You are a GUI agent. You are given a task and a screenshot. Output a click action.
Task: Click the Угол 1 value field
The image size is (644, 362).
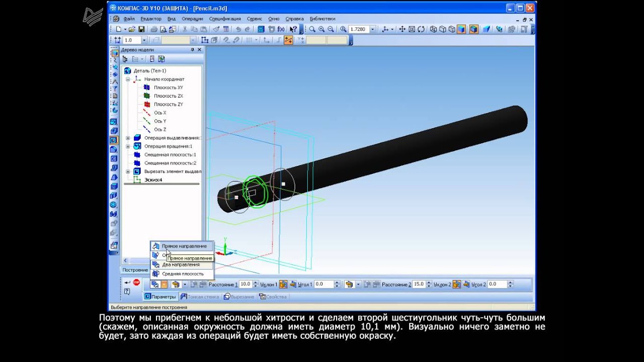[323, 284]
